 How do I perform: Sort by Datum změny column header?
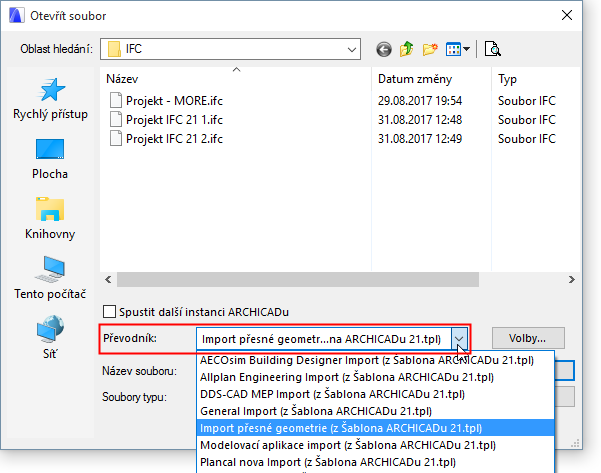[x=415, y=79]
